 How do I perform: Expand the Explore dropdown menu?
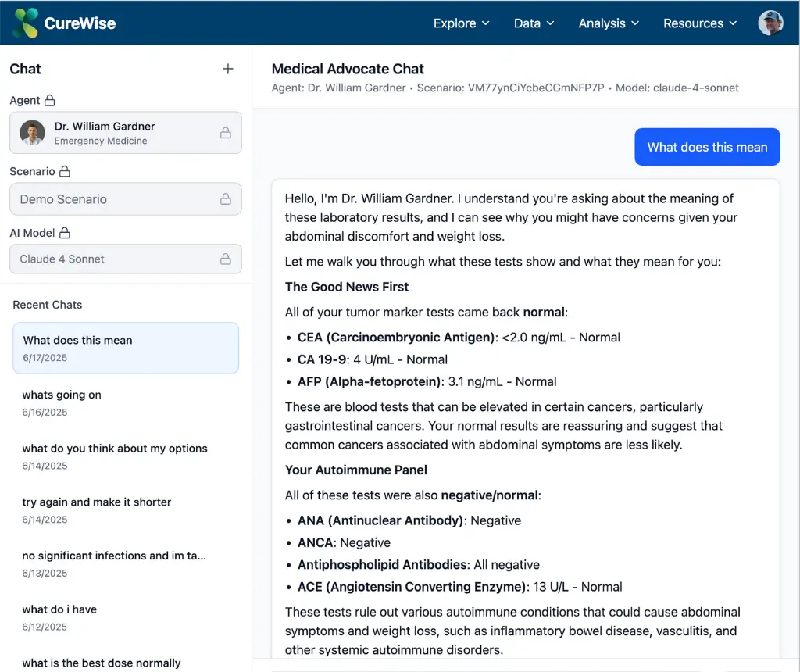pyautogui.click(x=461, y=23)
